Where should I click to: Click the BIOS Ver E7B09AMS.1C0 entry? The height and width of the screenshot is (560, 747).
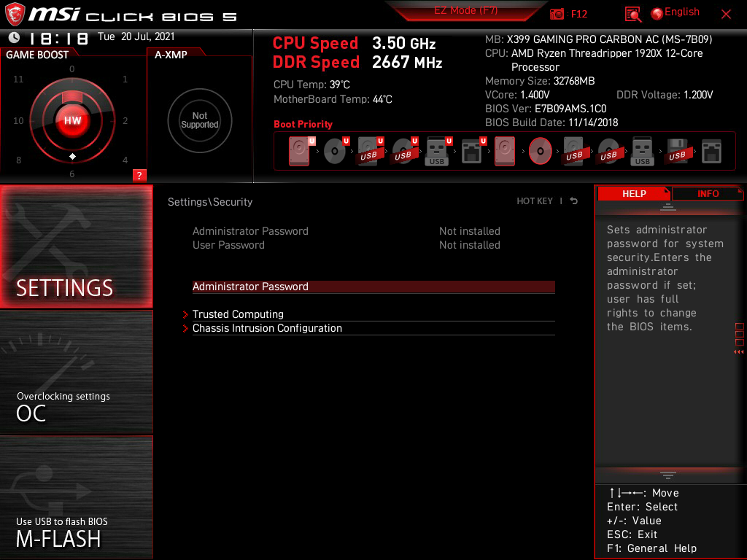pos(546,109)
